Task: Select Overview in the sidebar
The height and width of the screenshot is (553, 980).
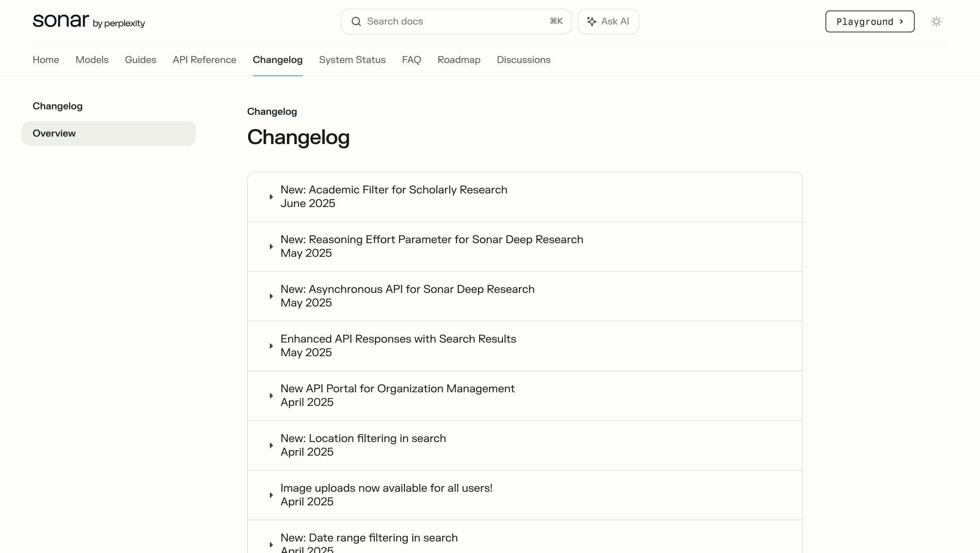Action: [x=109, y=133]
